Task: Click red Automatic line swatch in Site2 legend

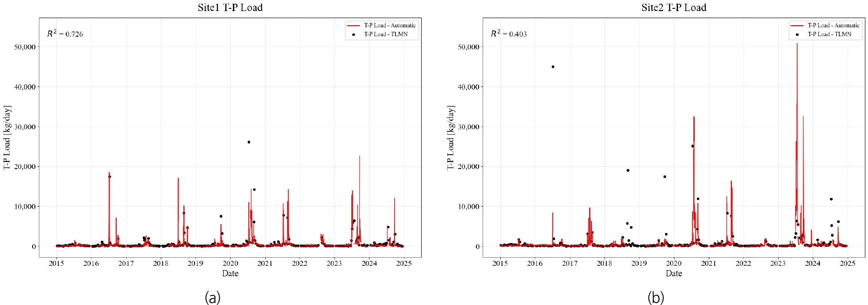Action: (797, 26)
